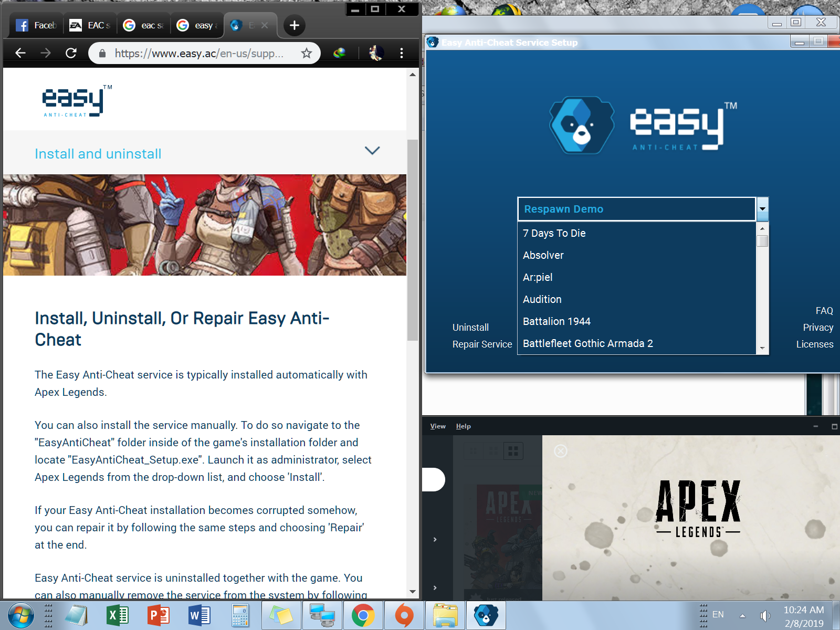
Task: Go forward in Chrome
Action: click(46, 53)
